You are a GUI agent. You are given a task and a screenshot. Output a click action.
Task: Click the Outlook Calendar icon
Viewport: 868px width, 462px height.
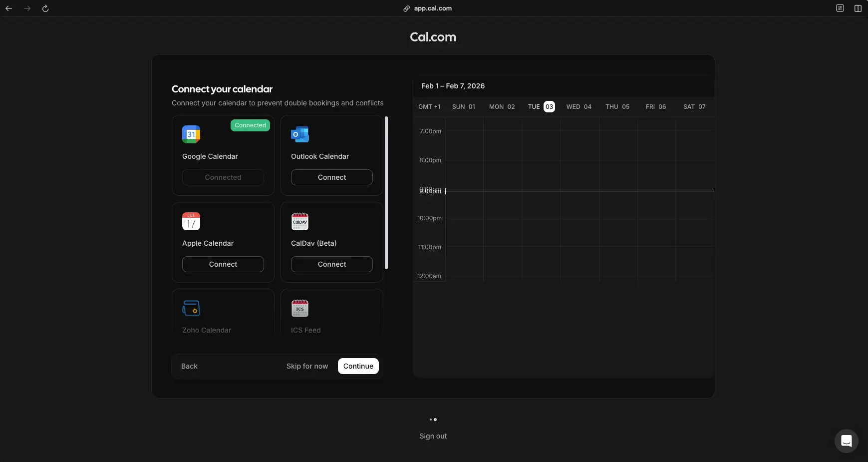[x=299, y=134]
